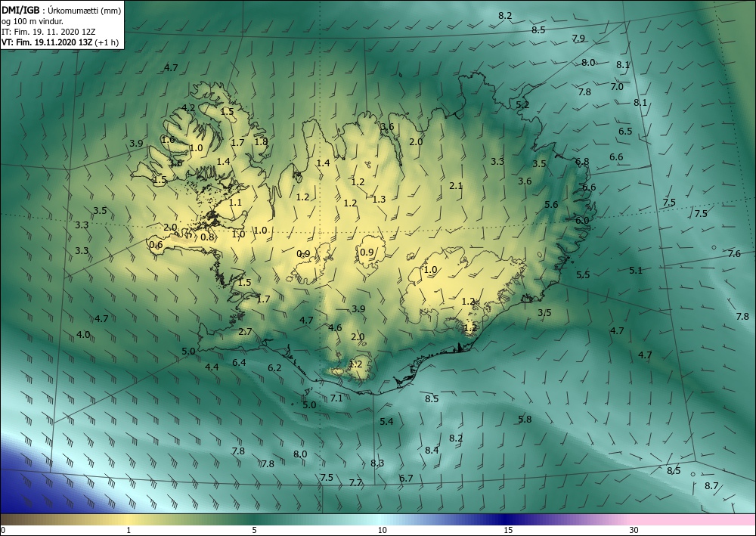
Task: Click the map value 4.0
Action: click(x=83, y=334)
